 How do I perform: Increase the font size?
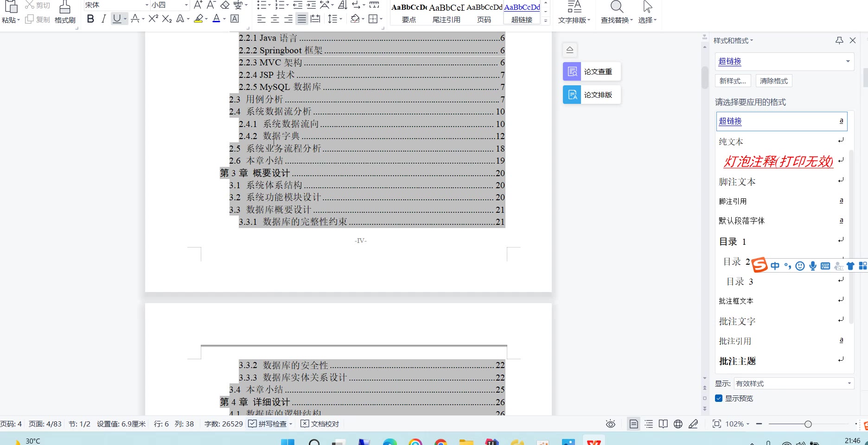pos(198,5)
